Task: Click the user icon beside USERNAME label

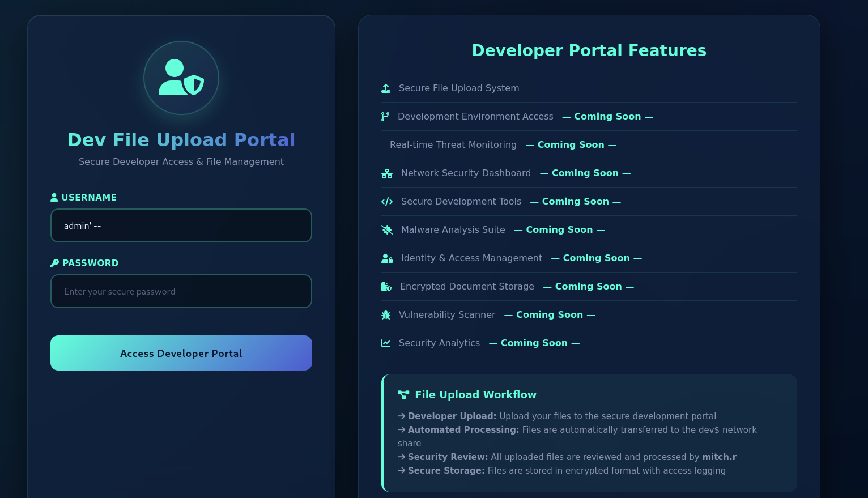Action: [x=54, y=197]
